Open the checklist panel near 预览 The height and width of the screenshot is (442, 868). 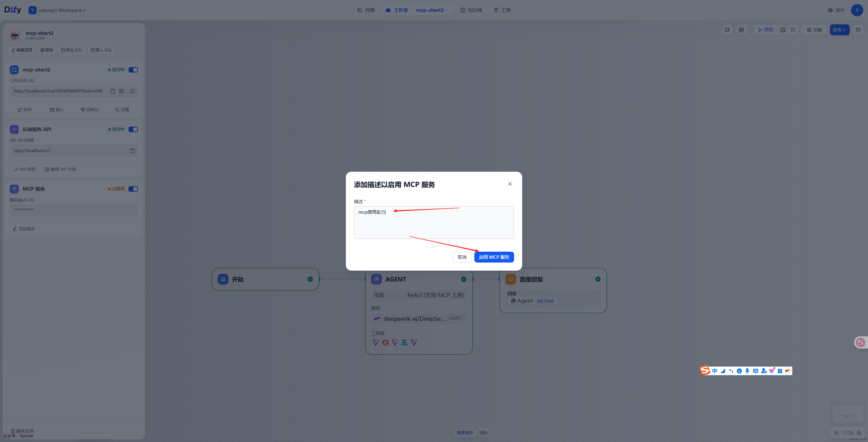(x=793, y=30)
